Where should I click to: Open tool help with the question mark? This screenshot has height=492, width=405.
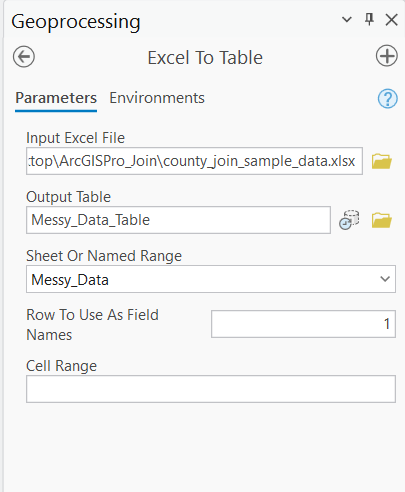[387, 99]
